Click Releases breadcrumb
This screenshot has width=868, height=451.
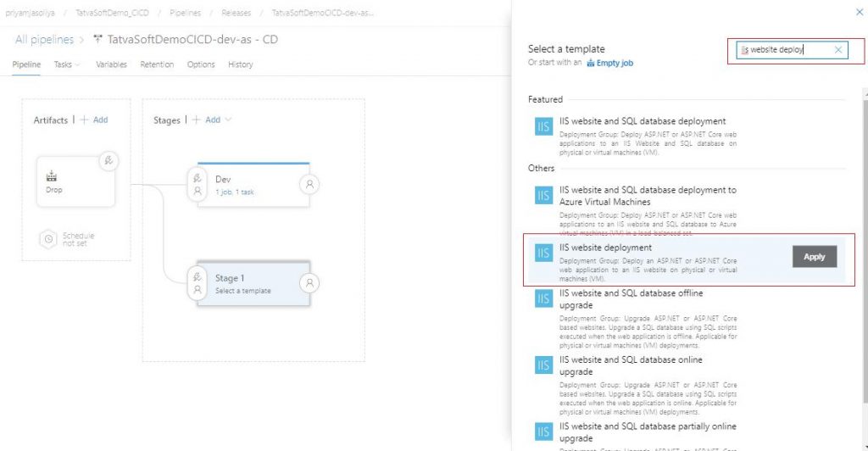pos(236,13)
